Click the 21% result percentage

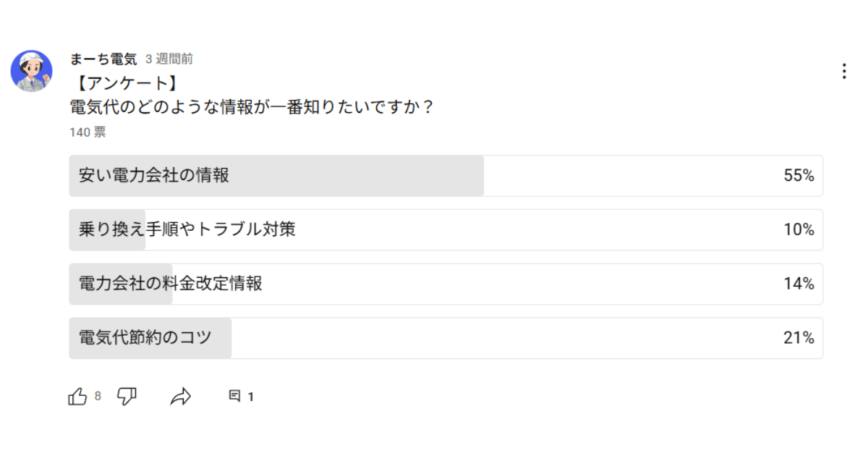[799, 338]
